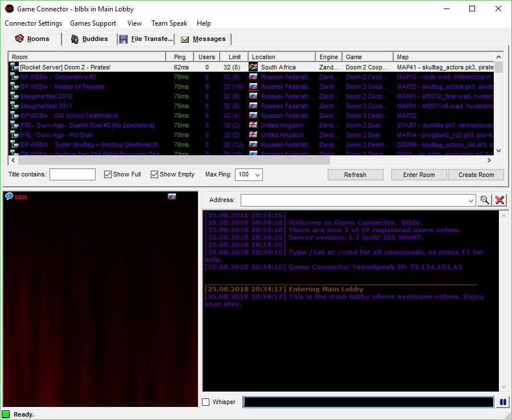Open the Games Support menu
512x420 pixels.
coord(93,23)
